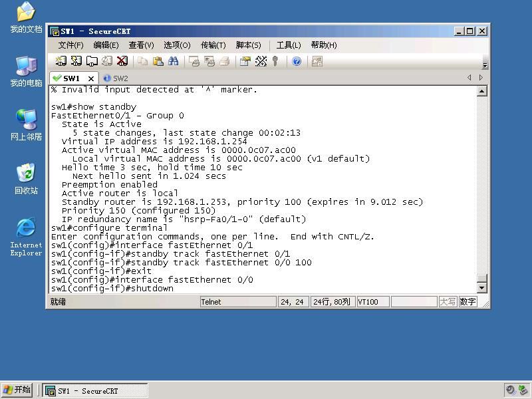
Task: Click the Print printer icon
Action: (x=224, y=61)
